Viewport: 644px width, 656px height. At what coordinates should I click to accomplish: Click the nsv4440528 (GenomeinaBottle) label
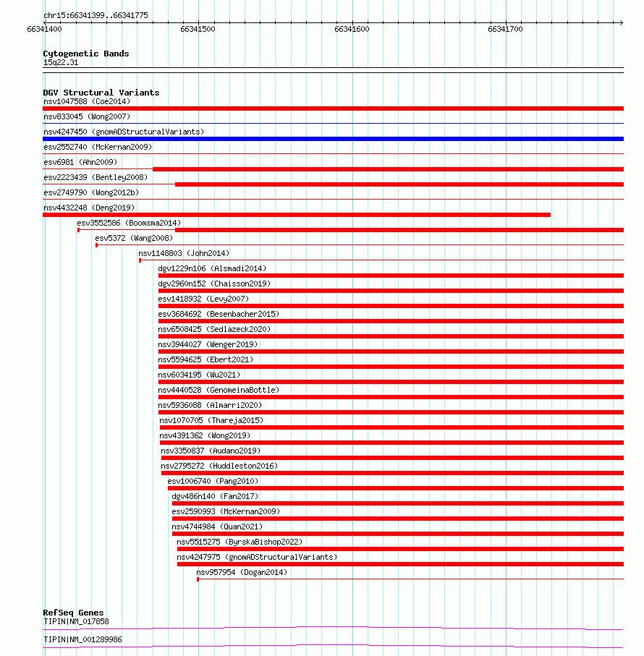[x=219, y=390]
